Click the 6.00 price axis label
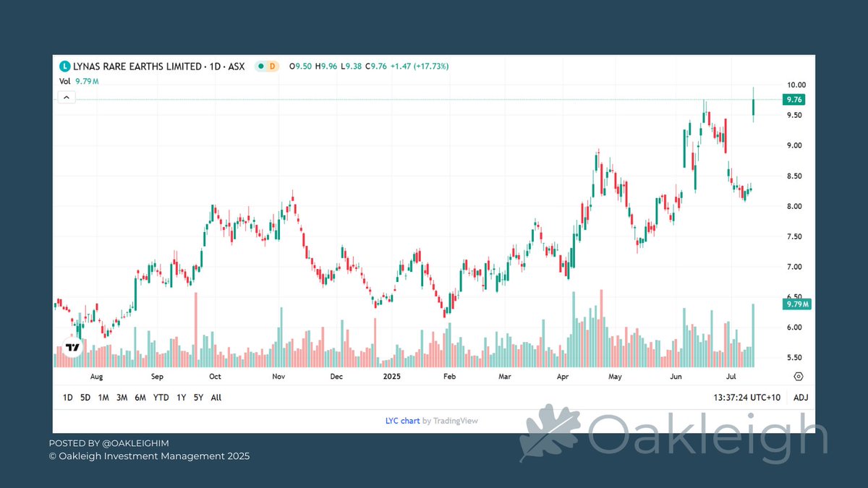The width and height of the screenshot is (868, 488). [x=795, y=328]
